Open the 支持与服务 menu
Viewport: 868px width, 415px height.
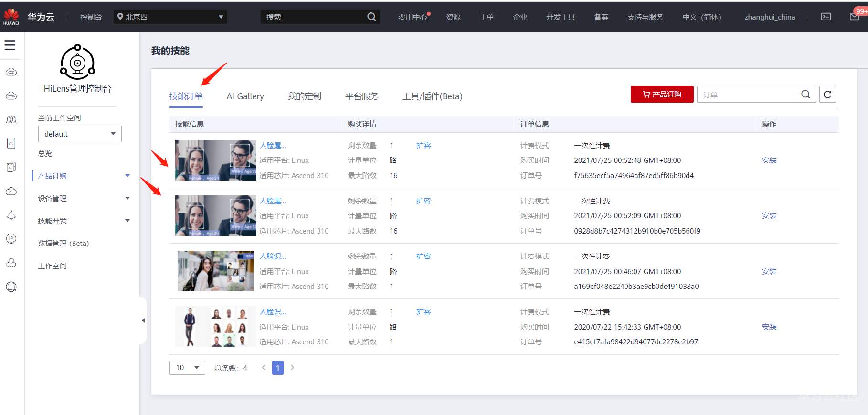pos(645,17)
